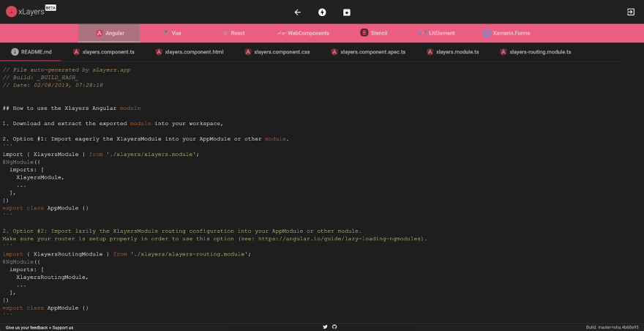The image size is (644, 331).
Task: Open the xlayers-routing.module.ts file tab
Action: [535, 52]
